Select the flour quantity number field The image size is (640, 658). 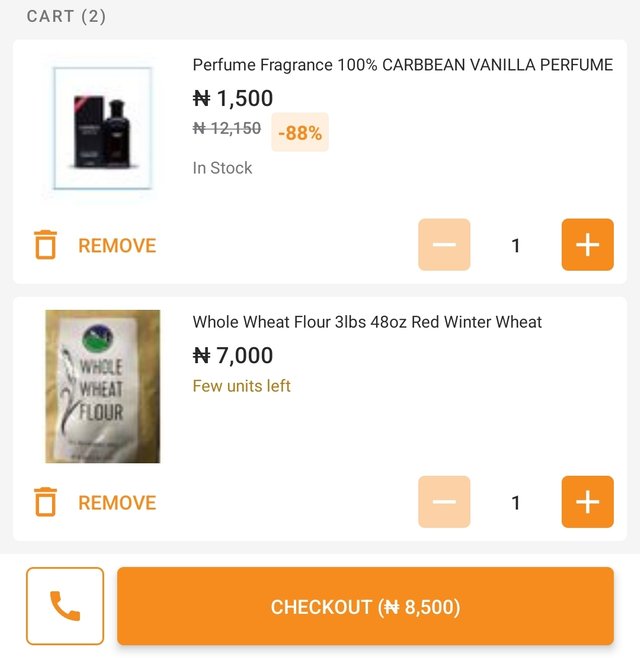(x=516, y=503)
